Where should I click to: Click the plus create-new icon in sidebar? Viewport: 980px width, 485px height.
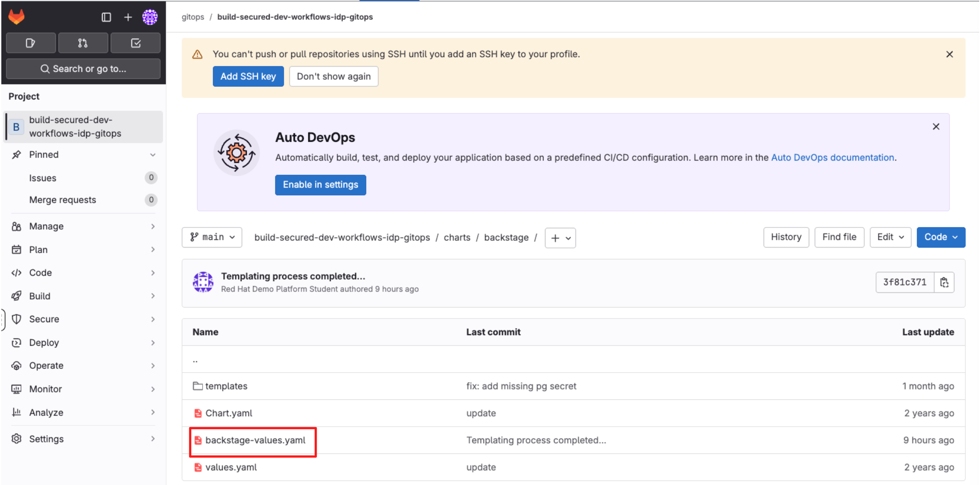128,17
